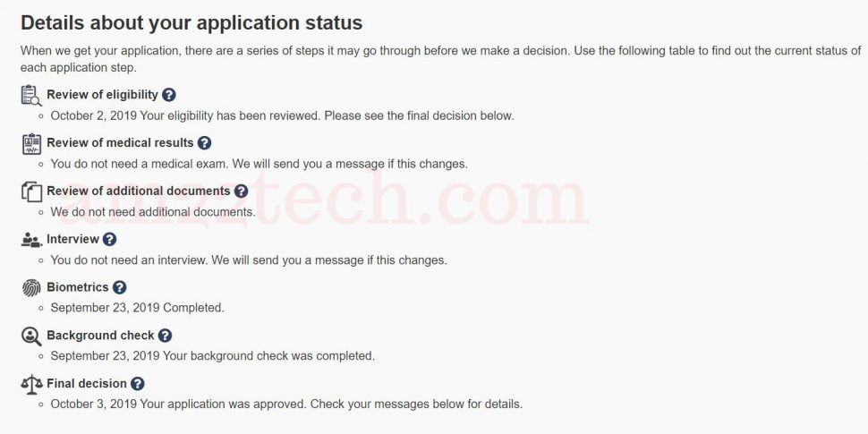
Task: Click the clipboard magnifier eligibility icon
Action: click(x=31, y=95)
